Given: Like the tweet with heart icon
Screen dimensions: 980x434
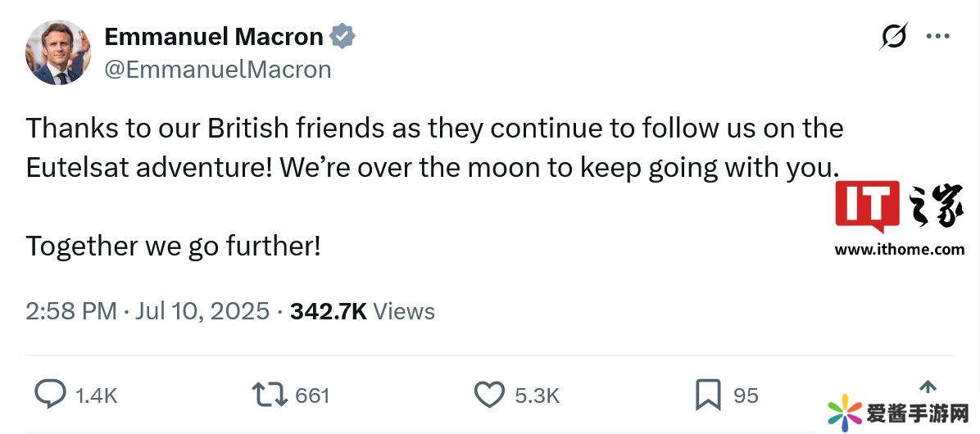Looking at the screenshot, I should point(489,396).
